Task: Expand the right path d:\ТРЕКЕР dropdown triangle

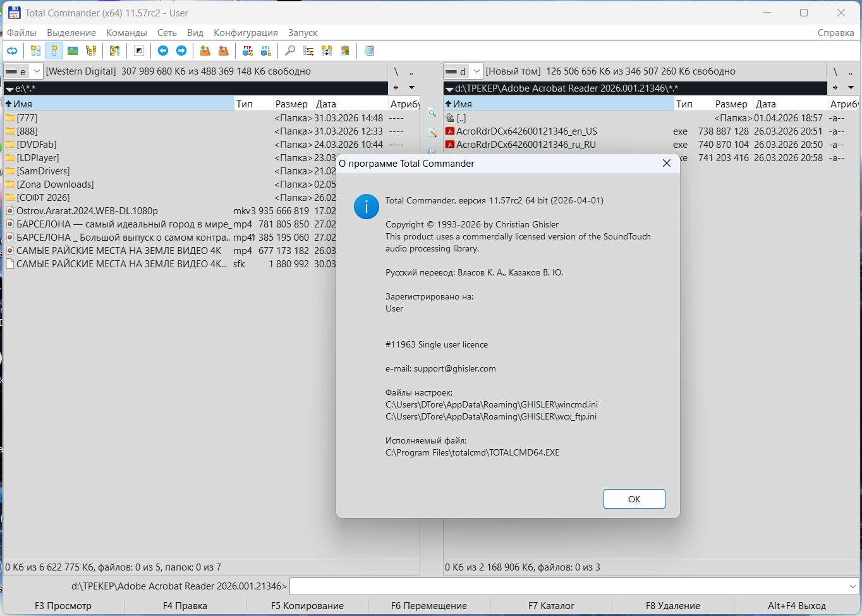Action: click(449, 89)
